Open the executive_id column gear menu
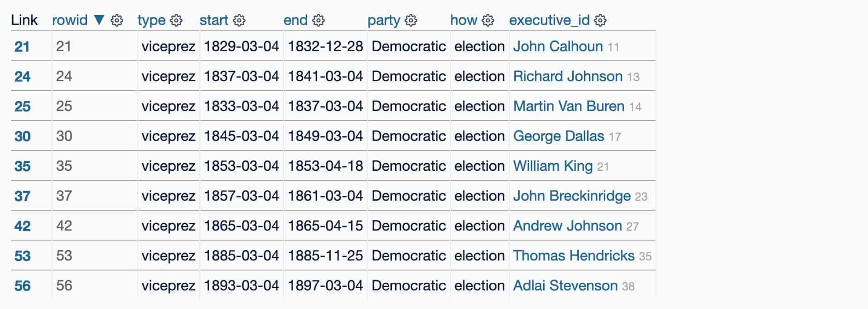 (x=600, y=20)
